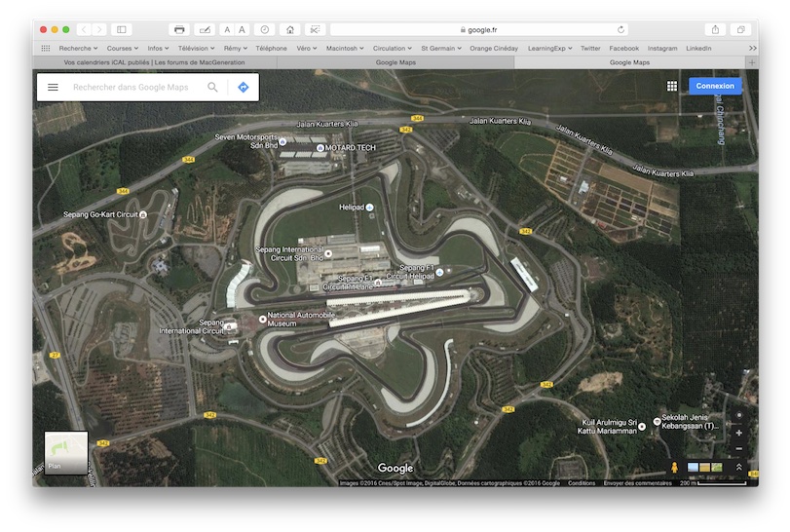This screenshot has width=790, height=532.
Task: Click the Print toolbar icon
Action: (x=179, y=30)
